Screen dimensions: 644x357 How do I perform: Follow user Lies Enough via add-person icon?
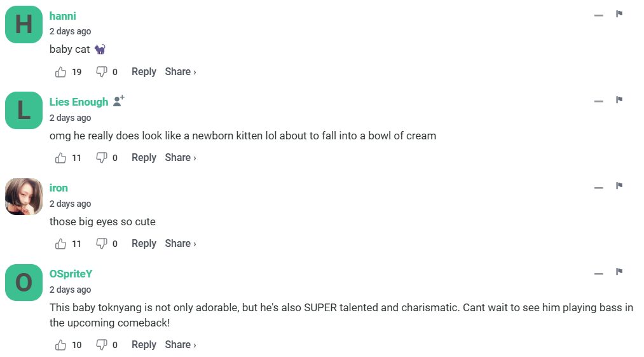point(118,101)
